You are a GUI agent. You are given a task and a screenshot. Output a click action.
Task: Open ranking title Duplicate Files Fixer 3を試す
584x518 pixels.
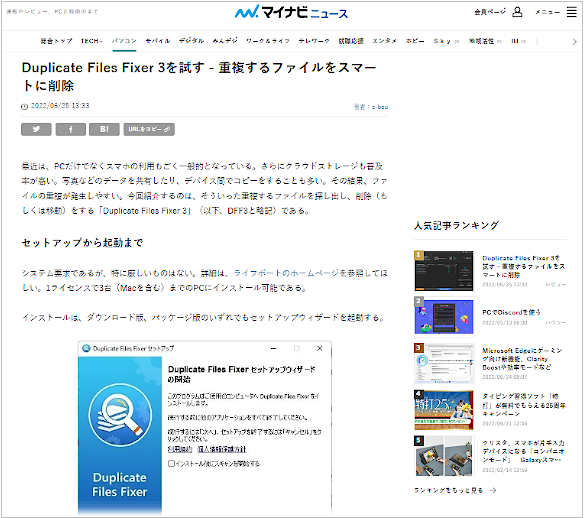tap(523, 266)
